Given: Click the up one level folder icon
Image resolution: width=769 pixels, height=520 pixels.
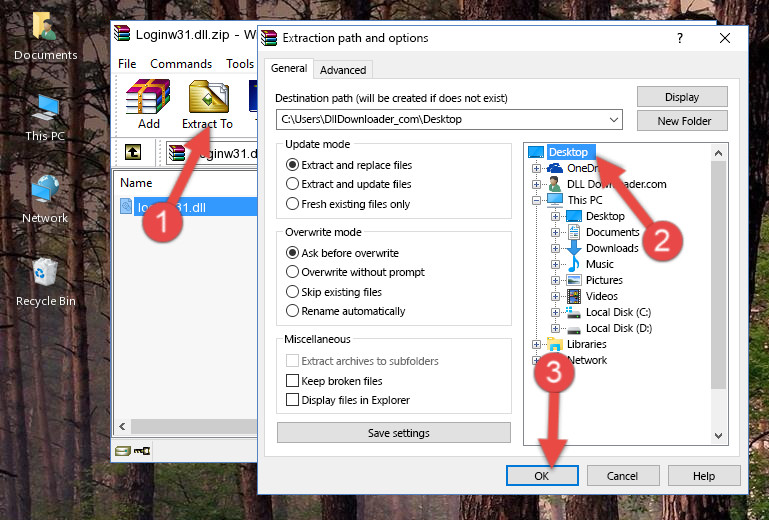Looking at the screenshot, I should (132, 153).
